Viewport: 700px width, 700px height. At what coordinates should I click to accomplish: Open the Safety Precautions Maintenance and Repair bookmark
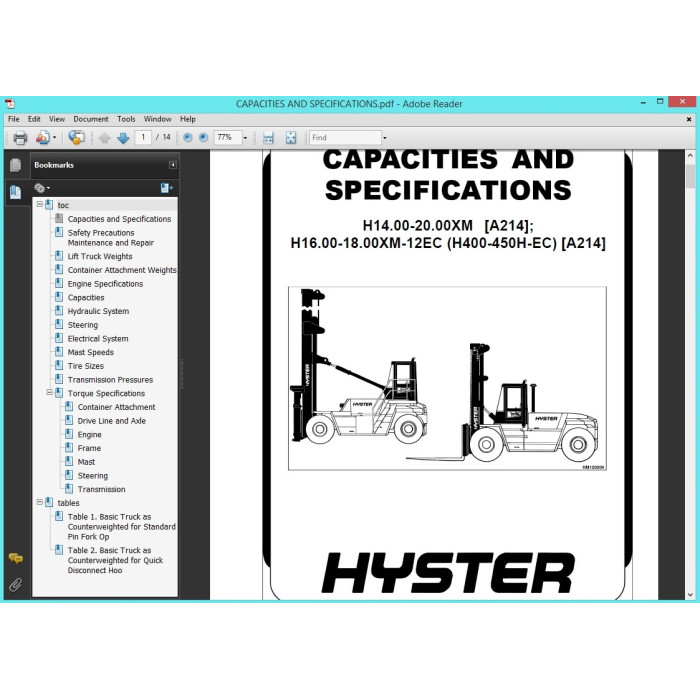click(x=110, y=238)
